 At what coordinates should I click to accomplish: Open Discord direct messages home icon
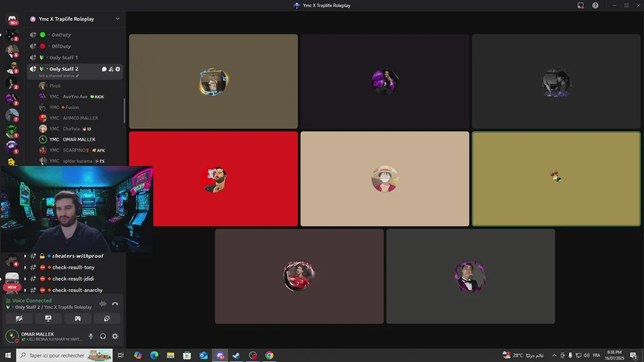tap(12, 19)
